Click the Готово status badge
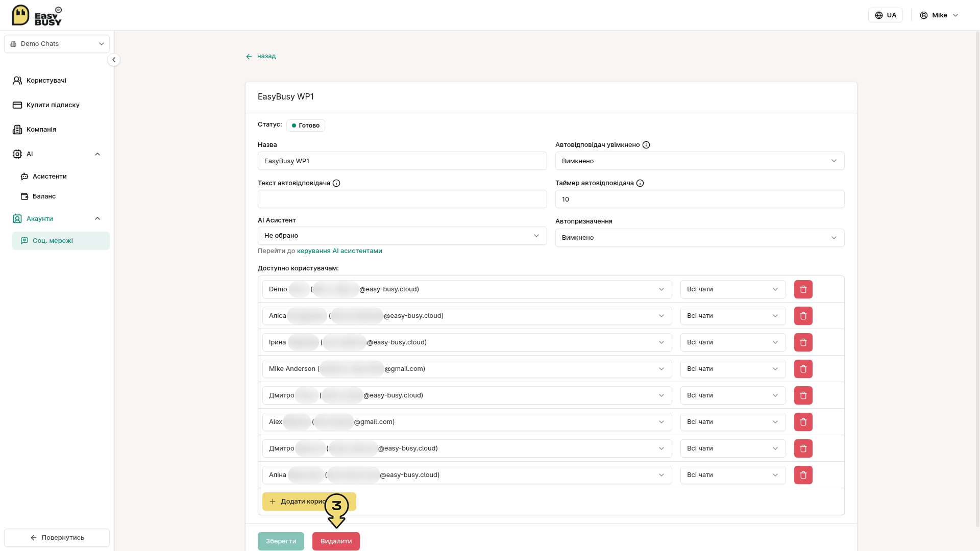 tap(305, 126)
